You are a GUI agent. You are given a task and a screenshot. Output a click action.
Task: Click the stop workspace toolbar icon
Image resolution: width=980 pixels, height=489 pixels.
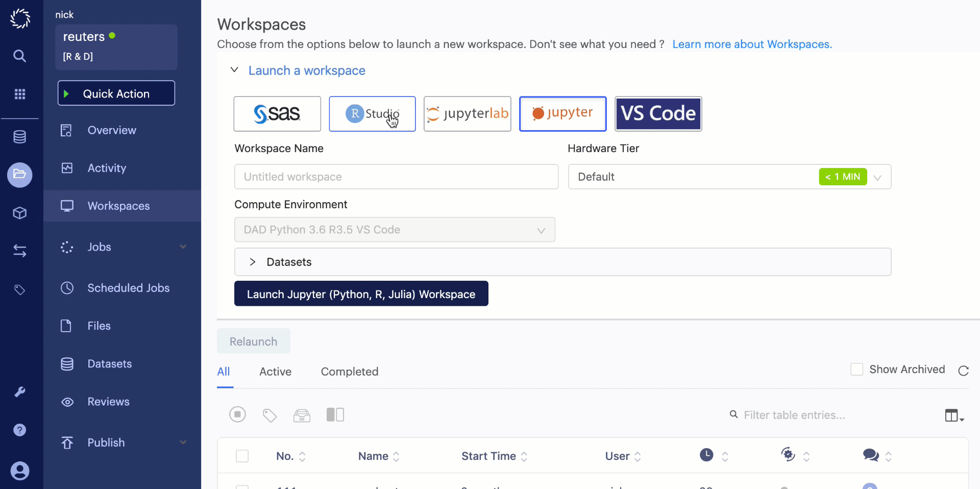(x=237, y=414)
